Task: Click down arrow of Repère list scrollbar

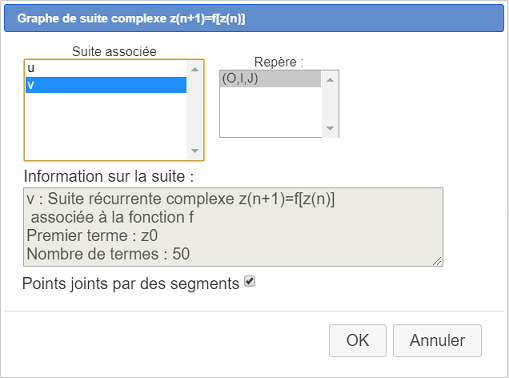Action: pyautogui.click(x=330, y=128)
